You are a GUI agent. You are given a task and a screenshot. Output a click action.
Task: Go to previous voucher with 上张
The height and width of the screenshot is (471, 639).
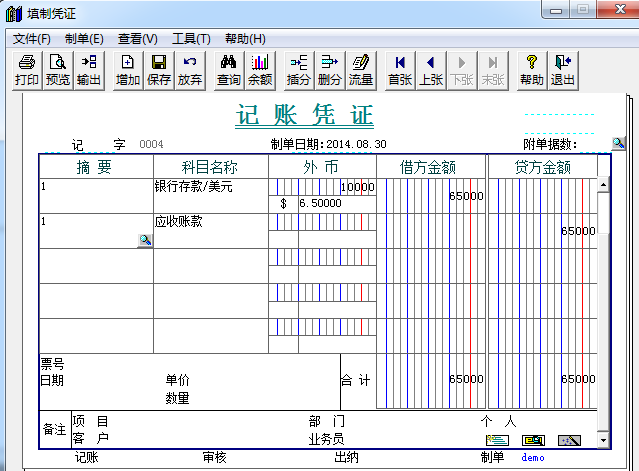[x=430, y=70]
